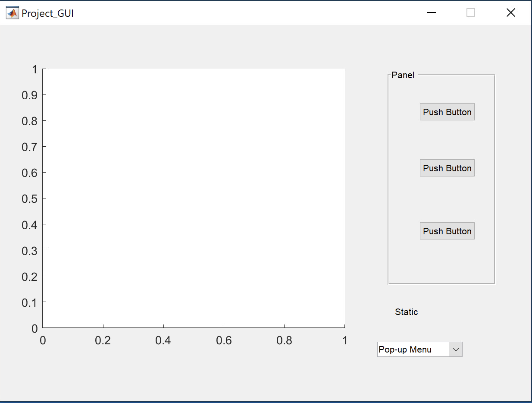Click the Pop-up Menu dropdown arrow
Viewport: 532px width, 403px height.
(456, 349)
